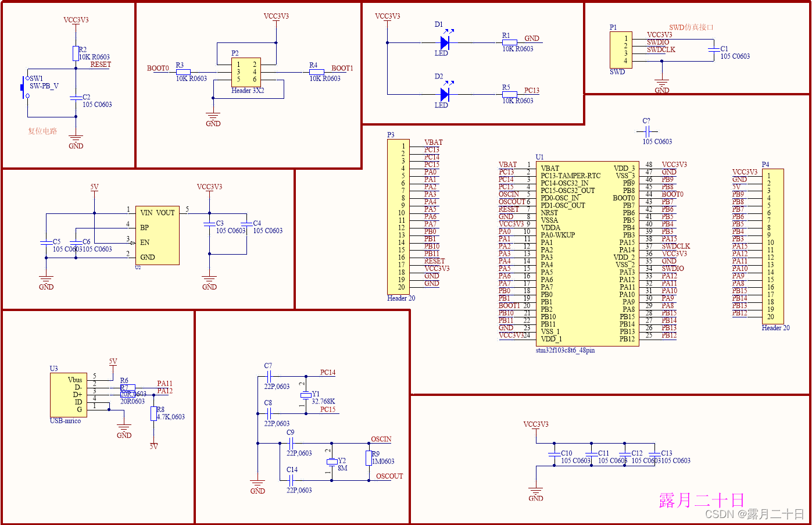Click the 32.768K crystal value text
Image resolution: width=812 pixels, height=525 pixels.
323,401
